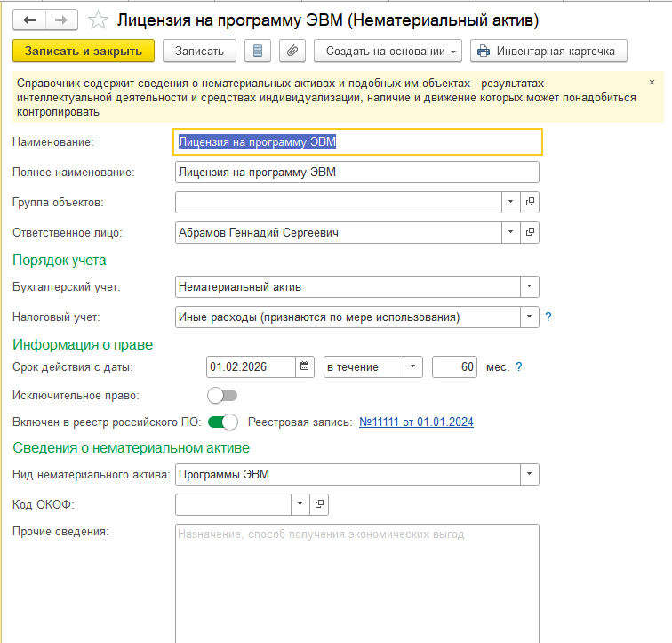Disable Включен в реестр российского ПО switch
672x643 pixels.
pyautogui.click(x=222, y=422)
